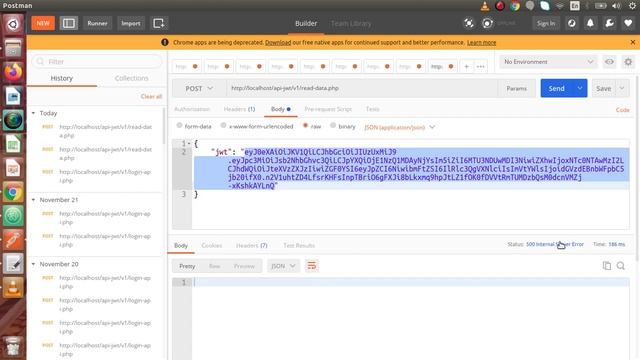Switch to the Builder tab

(x=306, y=23)
